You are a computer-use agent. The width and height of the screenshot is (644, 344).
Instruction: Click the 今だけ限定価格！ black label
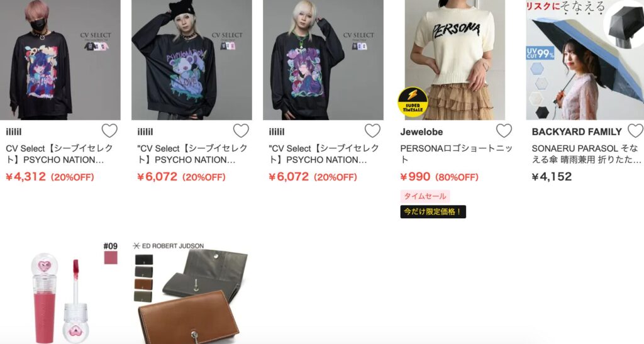433,212
